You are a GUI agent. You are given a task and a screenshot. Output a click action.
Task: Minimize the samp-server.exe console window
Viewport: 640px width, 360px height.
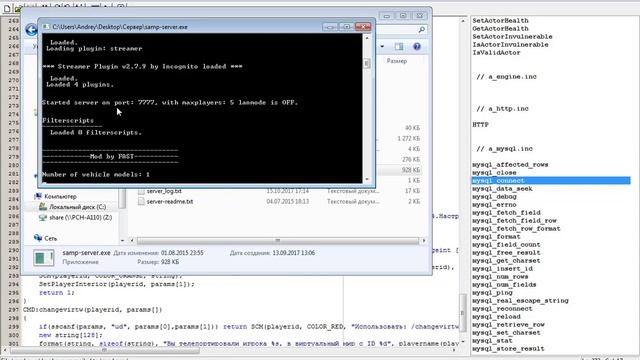point(330,27)
